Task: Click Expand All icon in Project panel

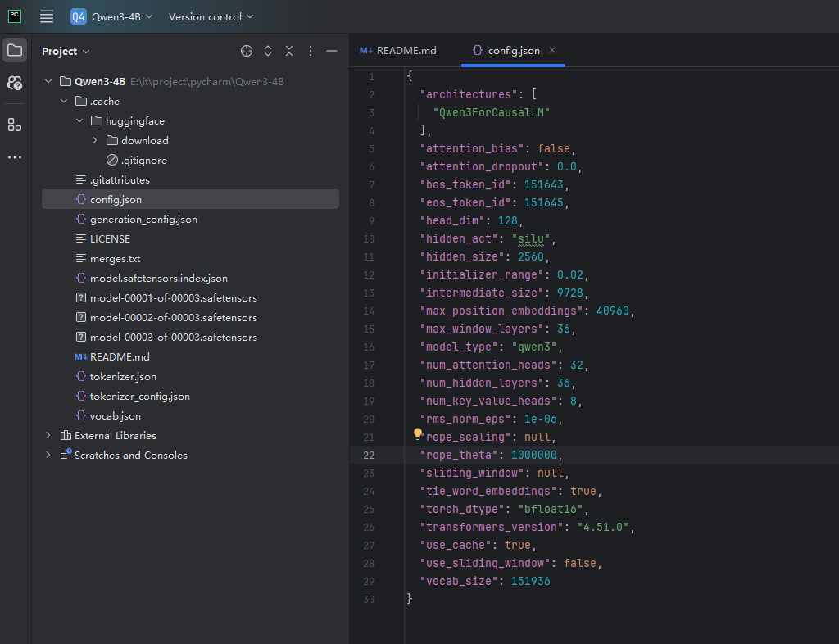Action: (268, 51)
